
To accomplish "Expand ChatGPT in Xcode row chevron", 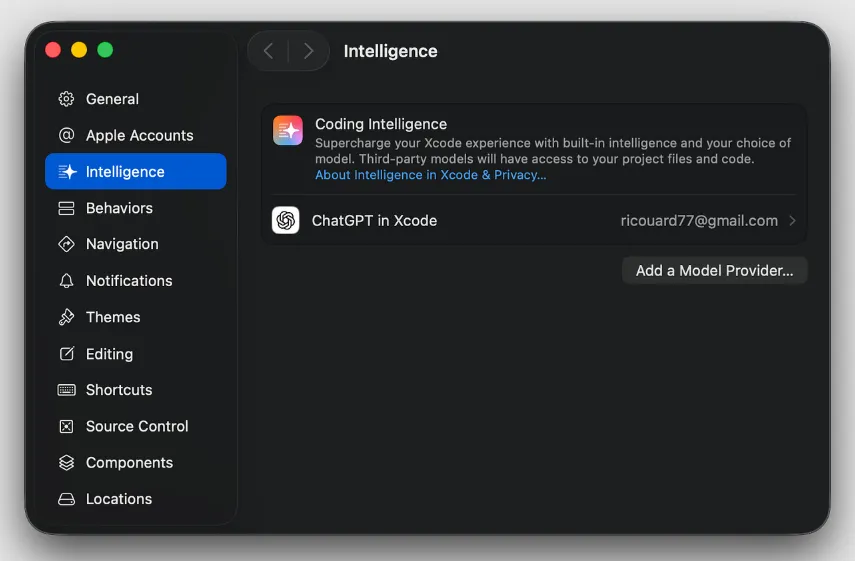I will coord(792,221).
